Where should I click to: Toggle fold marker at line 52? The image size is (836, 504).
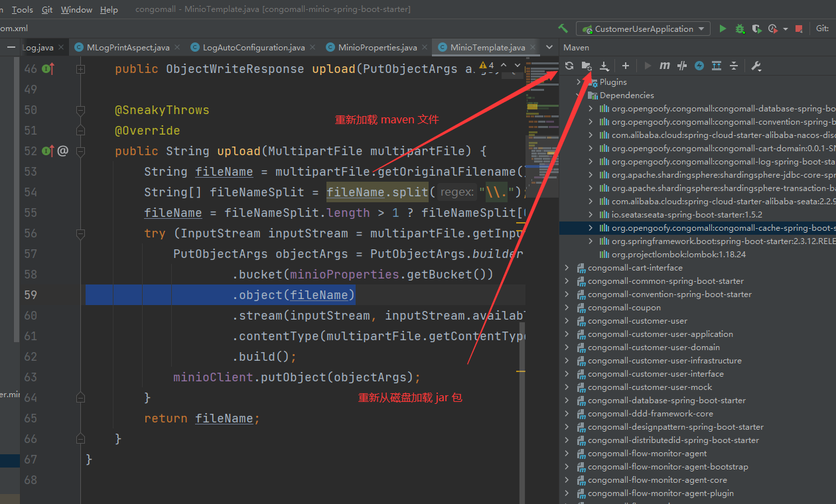pos(80,151)
